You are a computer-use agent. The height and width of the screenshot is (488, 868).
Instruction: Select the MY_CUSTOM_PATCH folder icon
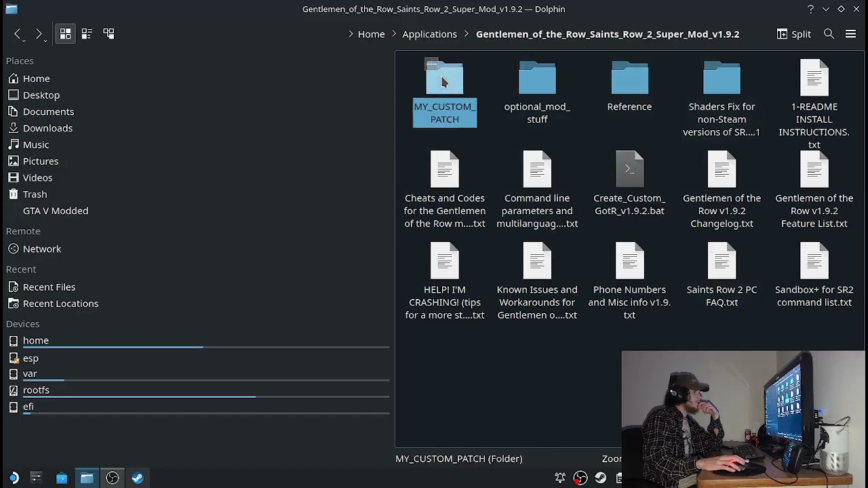click(445, 77)
